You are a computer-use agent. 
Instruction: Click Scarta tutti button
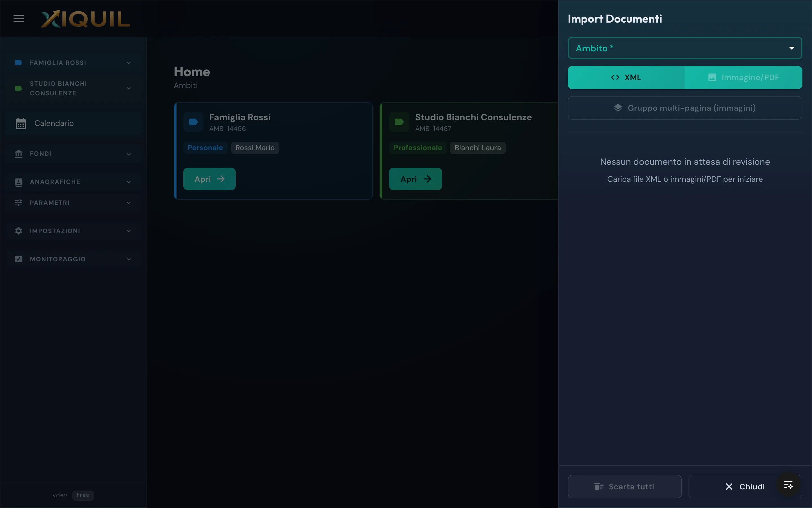click(625, 487)
